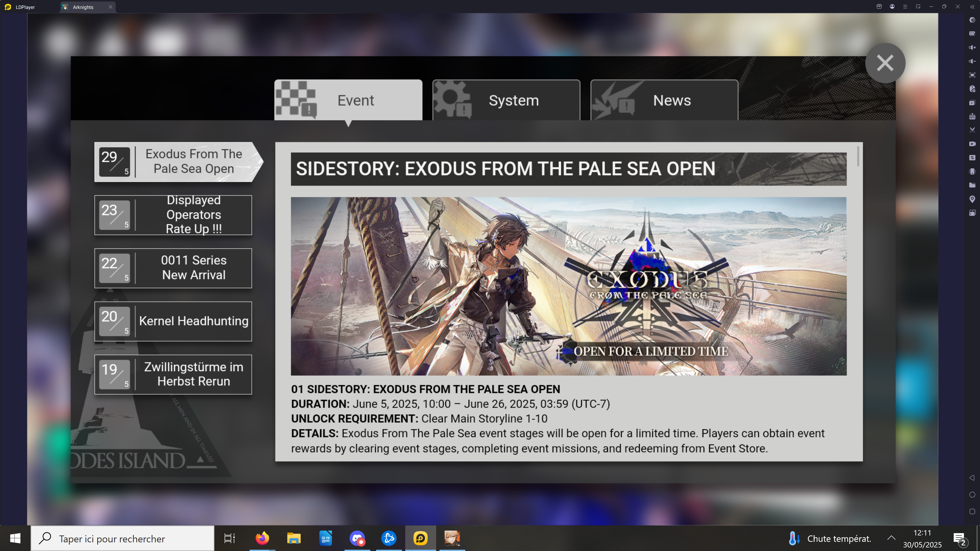Image resolution: width=980 pixels, height=551 pixels.
Task: Open LDPlayer settings hexagon icon
Action: (x=972, y=20)
